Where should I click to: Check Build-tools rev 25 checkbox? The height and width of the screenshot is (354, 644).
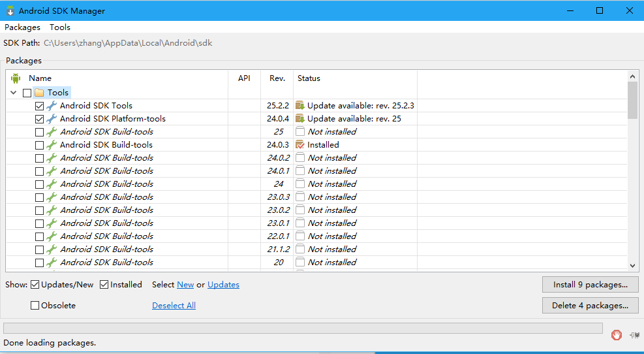point(39,133)
